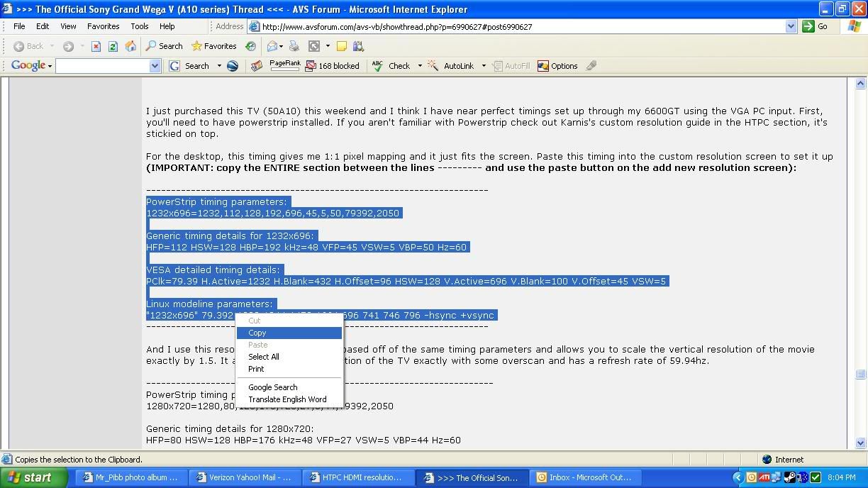The width and height of the screenshot is (868, 488).
Task: Click the page scrollbar up arrow
Action: 861,84
